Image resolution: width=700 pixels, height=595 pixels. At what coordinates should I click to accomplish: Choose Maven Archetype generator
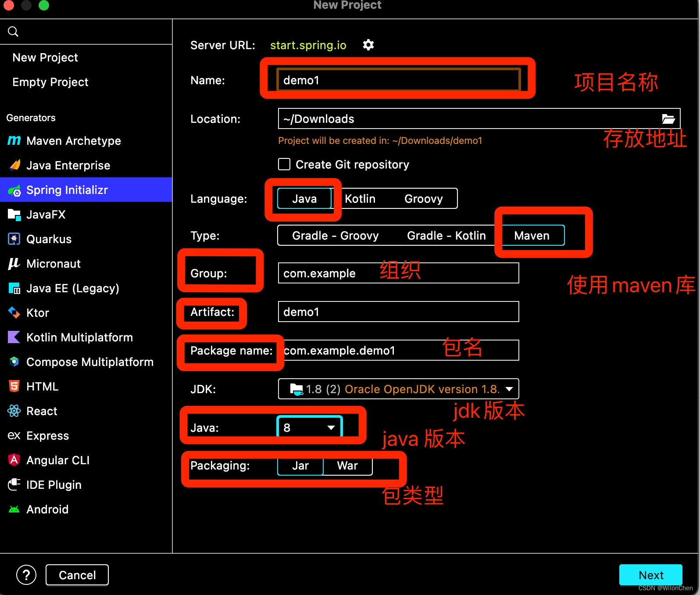pyautogui.click(x=74, y=141)
